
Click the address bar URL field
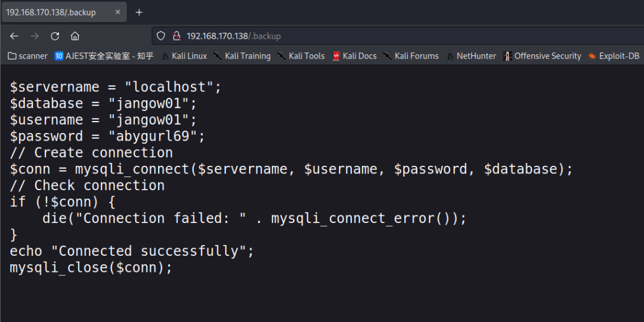tap(358, 36)
